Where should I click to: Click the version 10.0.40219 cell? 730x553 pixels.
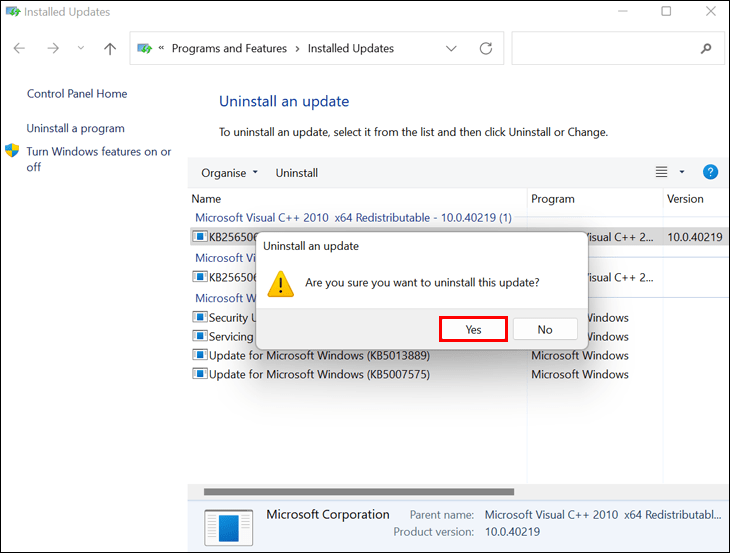[695, 237]
